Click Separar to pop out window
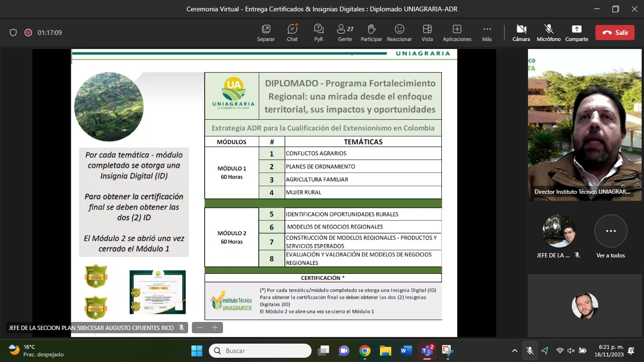The image size is (644, 362). point(266,33)
